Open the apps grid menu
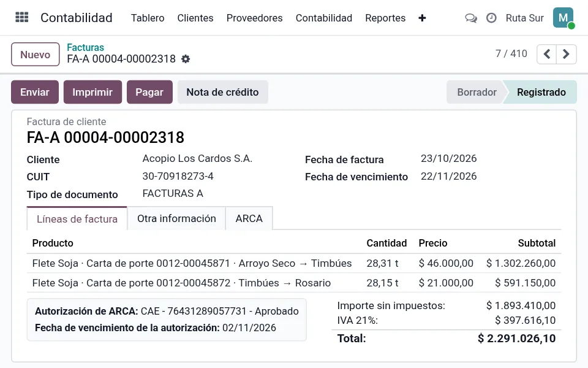This screenshot has width=588, height=368. click(22, 18)
